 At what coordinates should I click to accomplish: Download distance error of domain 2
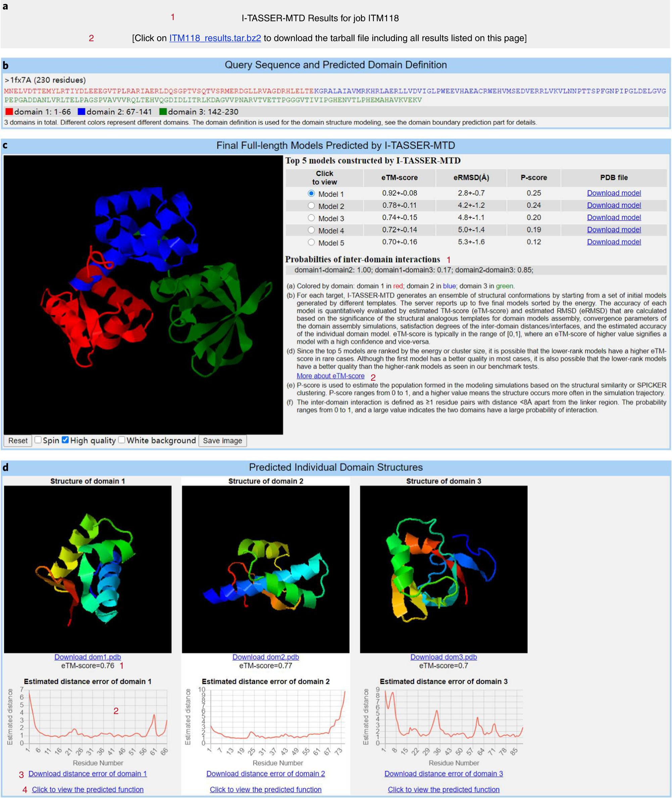(266, 774)
